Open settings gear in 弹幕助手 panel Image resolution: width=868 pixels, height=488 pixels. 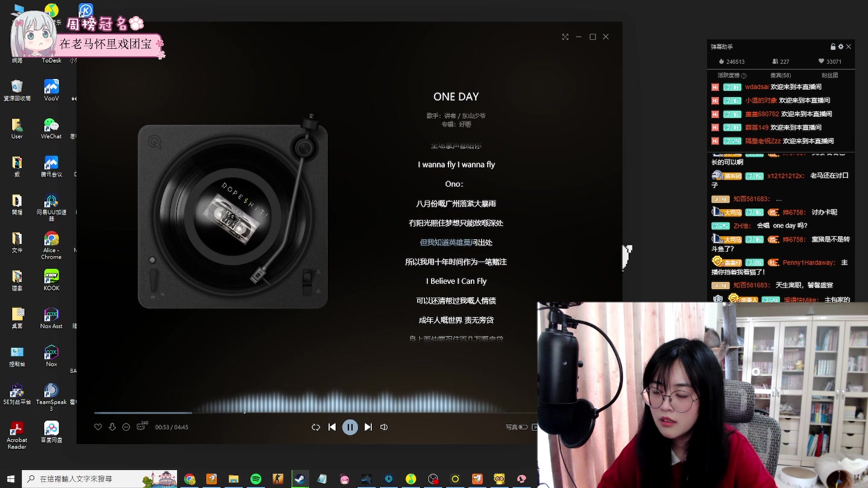tap(841, 47)
